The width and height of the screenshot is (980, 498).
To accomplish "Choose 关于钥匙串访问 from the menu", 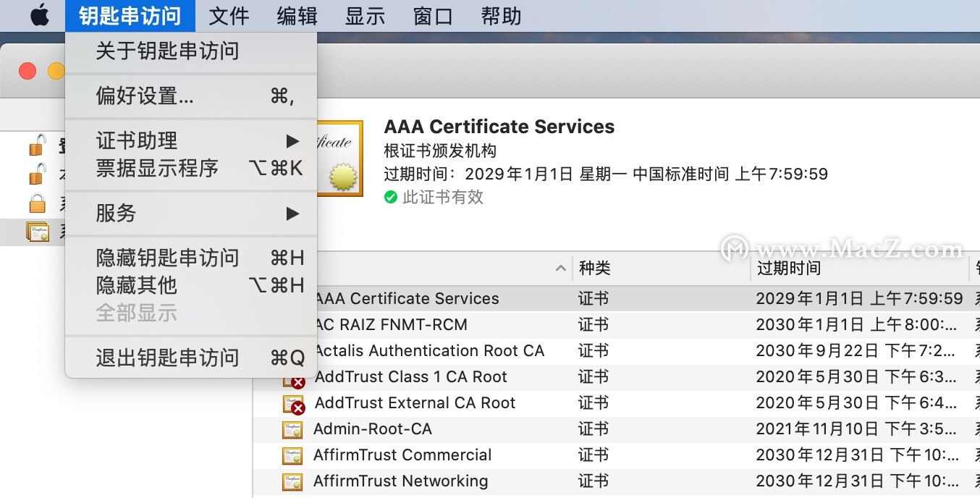I will 191,51.
